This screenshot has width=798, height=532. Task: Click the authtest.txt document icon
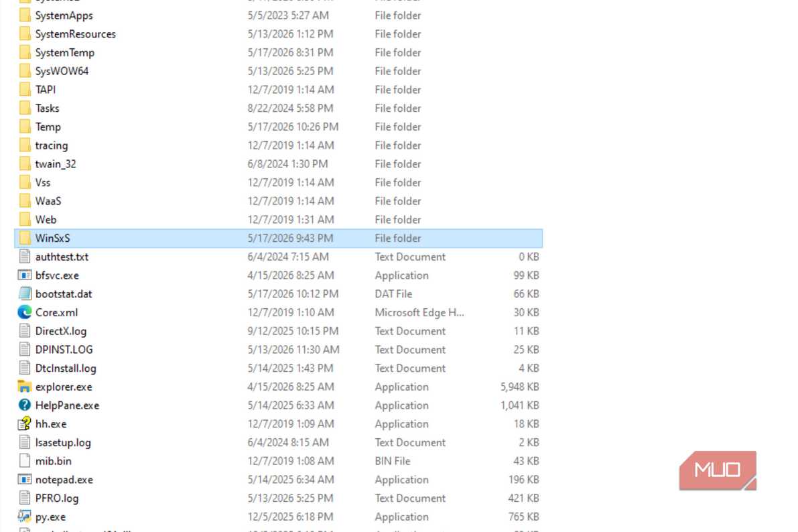[24, 257]
